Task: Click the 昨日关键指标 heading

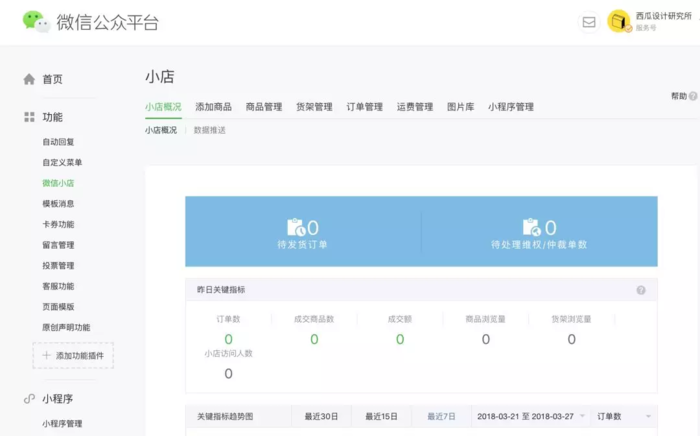Action: coord(221,290)
